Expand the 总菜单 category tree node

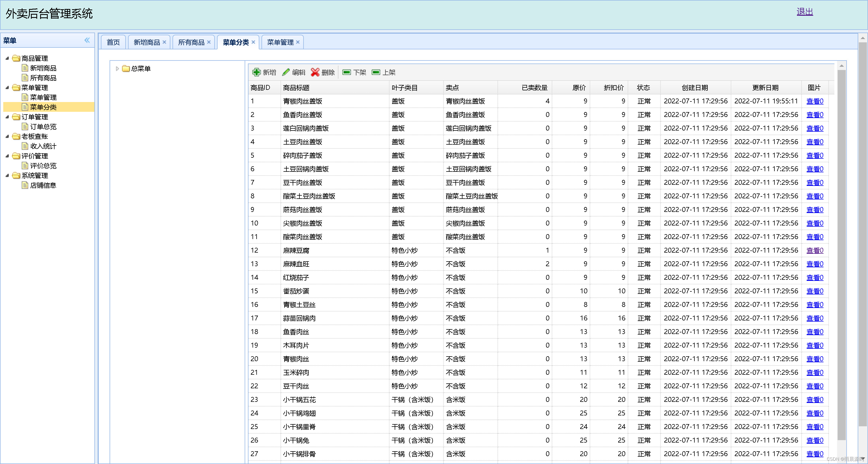[x=117, y=69]
